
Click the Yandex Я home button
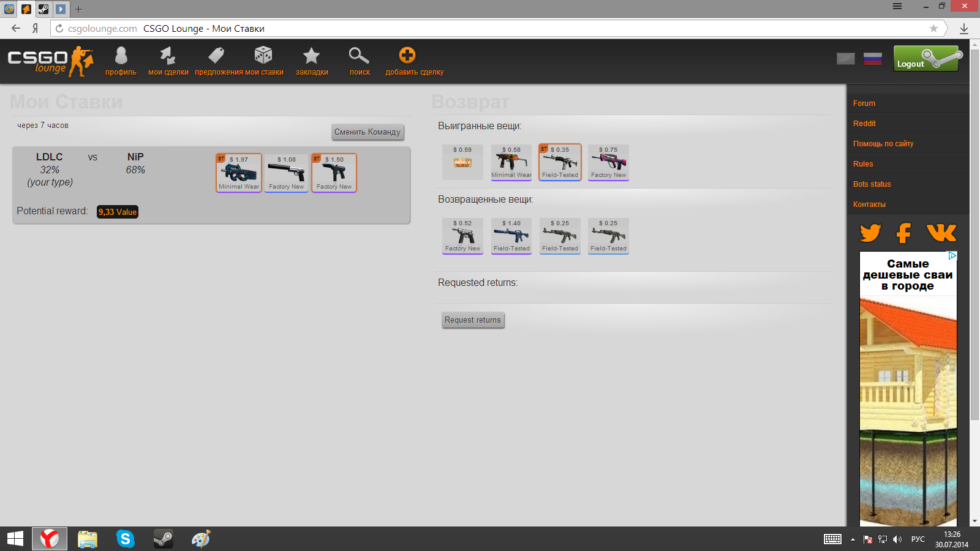[x=35, y=28]
